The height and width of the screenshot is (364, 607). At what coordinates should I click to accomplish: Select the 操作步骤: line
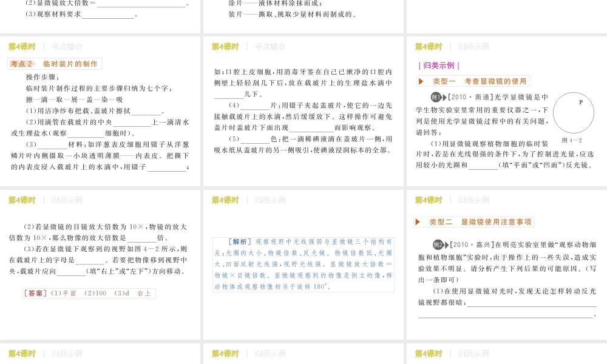tap(43, 77)
